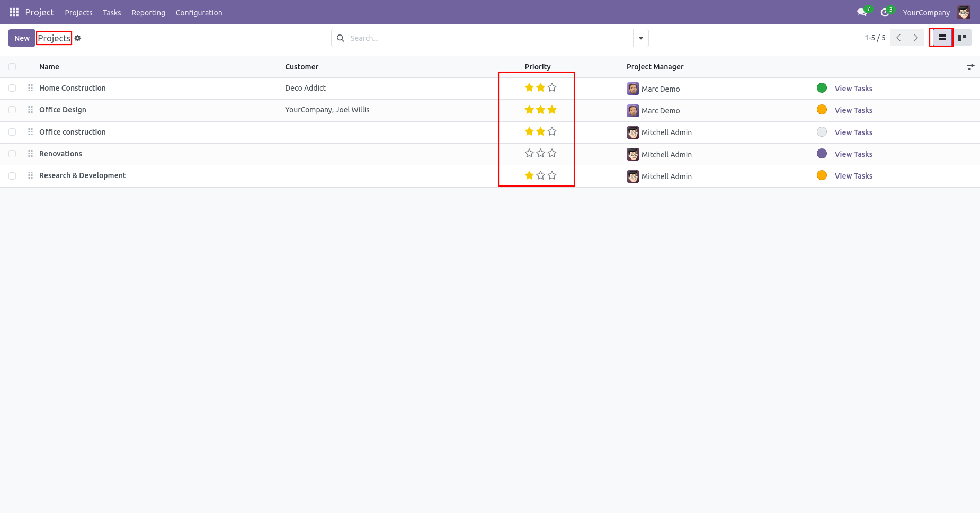Select all projects with header checkbox

point(12,67)
